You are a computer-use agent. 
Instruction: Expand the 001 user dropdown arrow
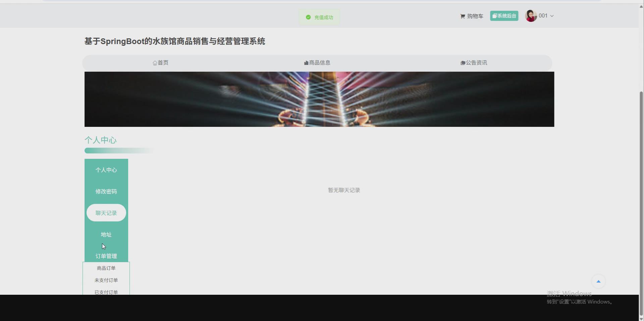[x=552, y=16]
